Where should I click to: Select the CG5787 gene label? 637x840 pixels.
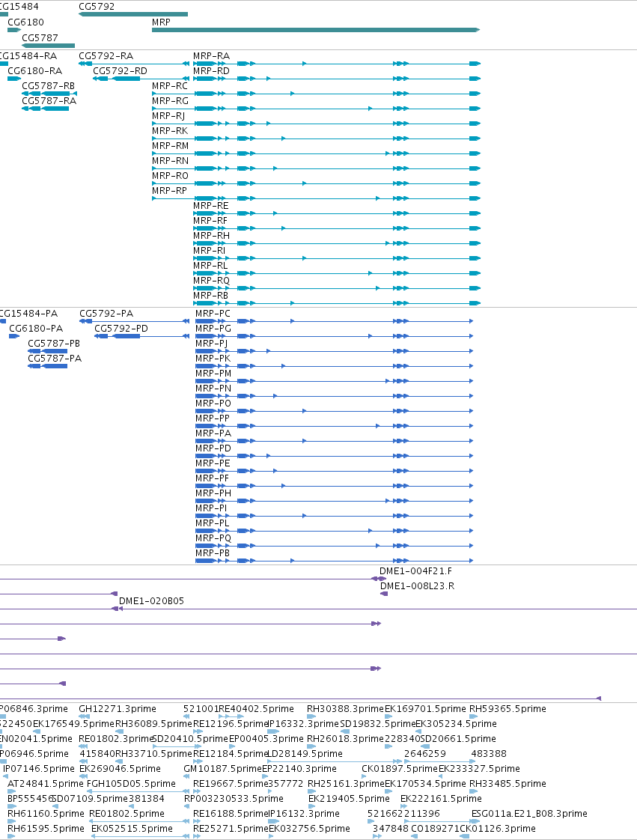(x=40, y=38)
